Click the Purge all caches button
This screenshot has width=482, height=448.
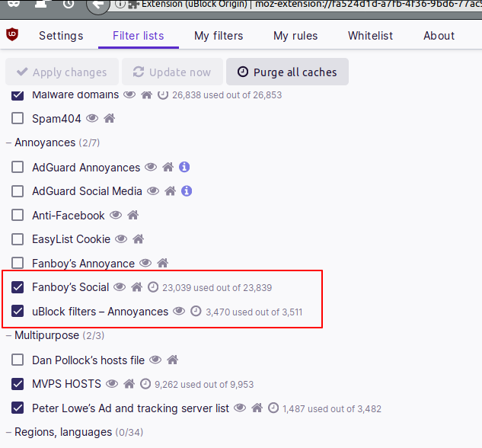[x=287, y=72]
